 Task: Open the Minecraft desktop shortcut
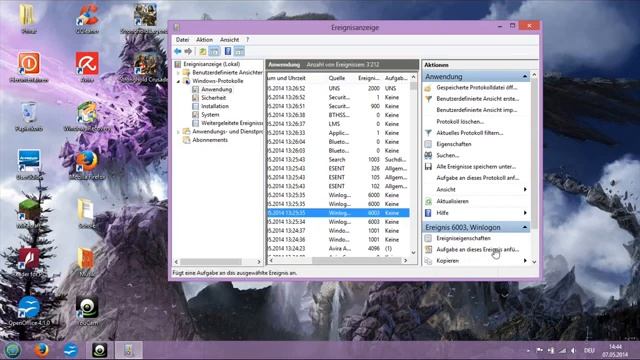coord(29,214)
